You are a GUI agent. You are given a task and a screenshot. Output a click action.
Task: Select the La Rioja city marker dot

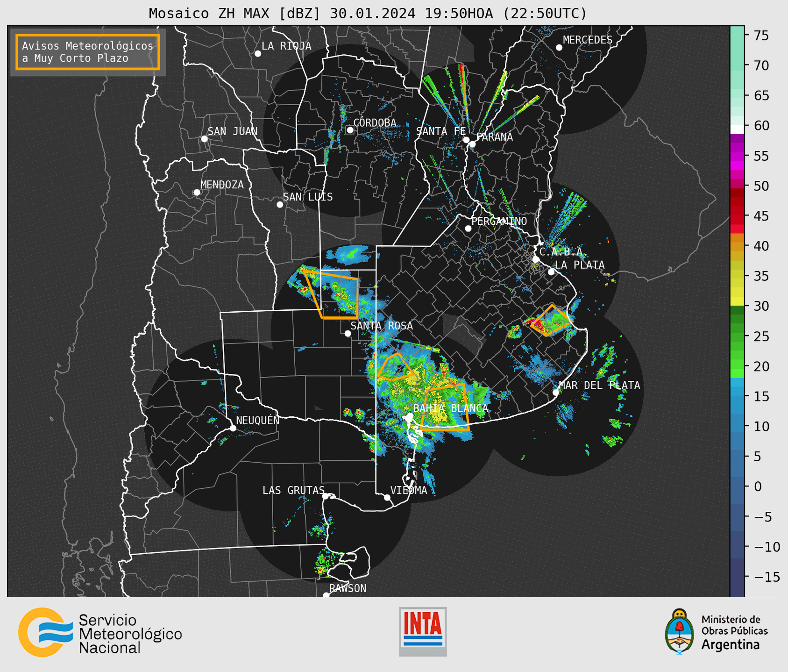(258, 54)
